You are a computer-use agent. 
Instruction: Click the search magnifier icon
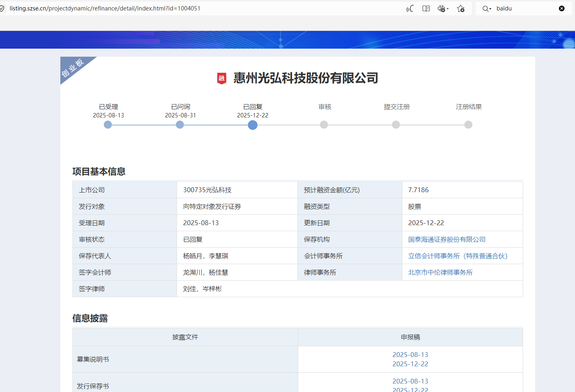pos(486,8)
